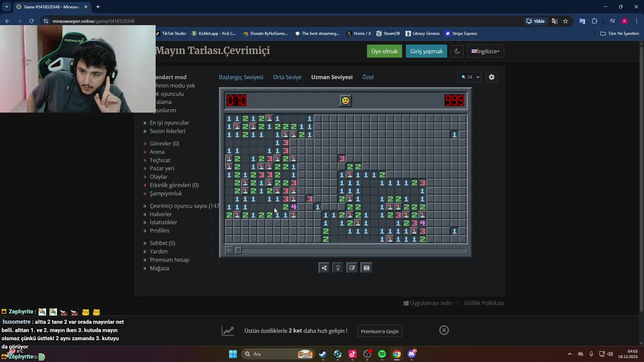Click the screenshot icon below the board

(x=367, y=267)
